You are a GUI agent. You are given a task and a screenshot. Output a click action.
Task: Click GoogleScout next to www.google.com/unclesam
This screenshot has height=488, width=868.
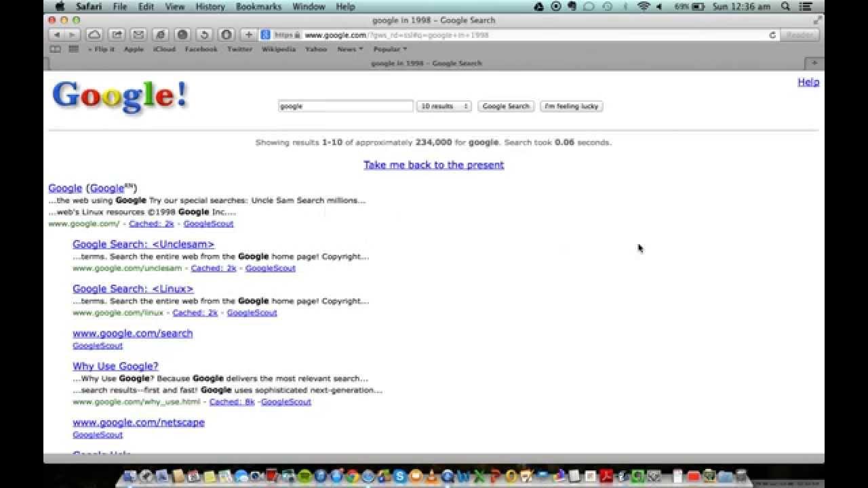[x=271, y=268]
